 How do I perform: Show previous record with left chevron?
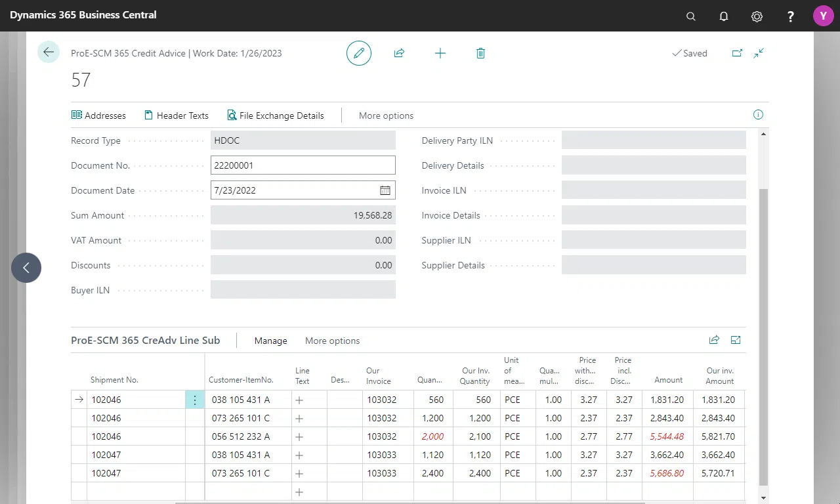pos(26,268)
